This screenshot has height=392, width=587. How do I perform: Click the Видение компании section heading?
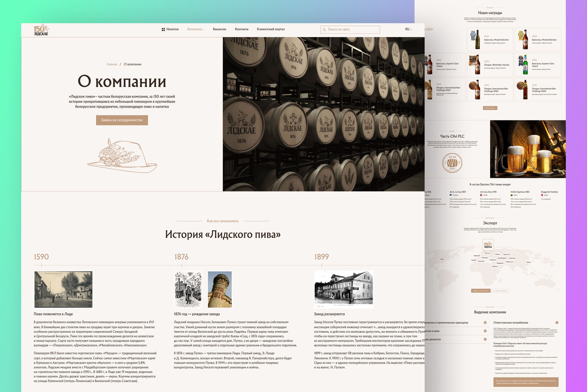click(x=490, y=312)
